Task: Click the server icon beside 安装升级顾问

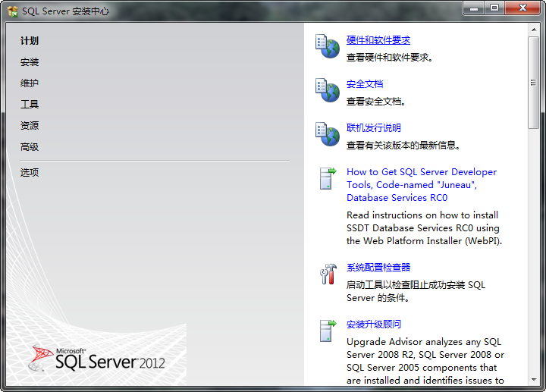Action: point(328,331)
